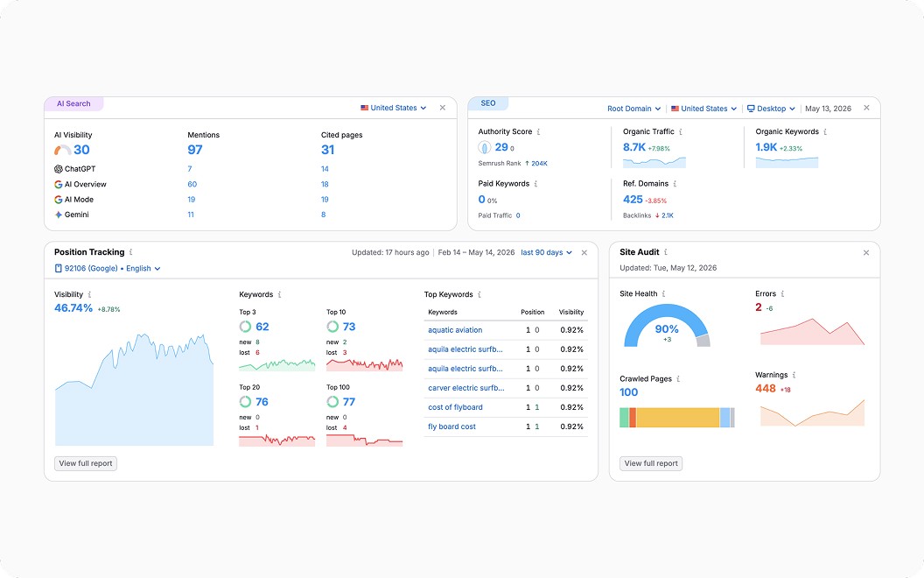Click the Semrush Rank 204K value
This screenshot has width=924, height=578.
point(539,164)
